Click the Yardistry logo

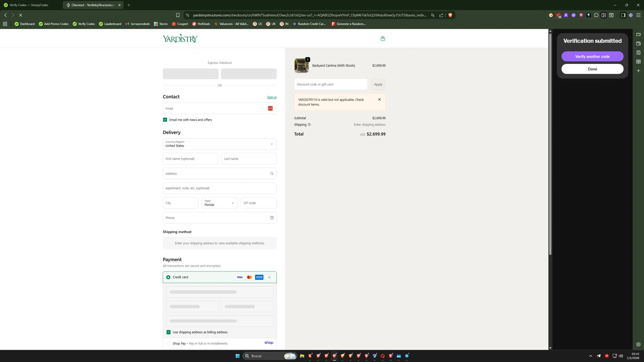(180, 39)
